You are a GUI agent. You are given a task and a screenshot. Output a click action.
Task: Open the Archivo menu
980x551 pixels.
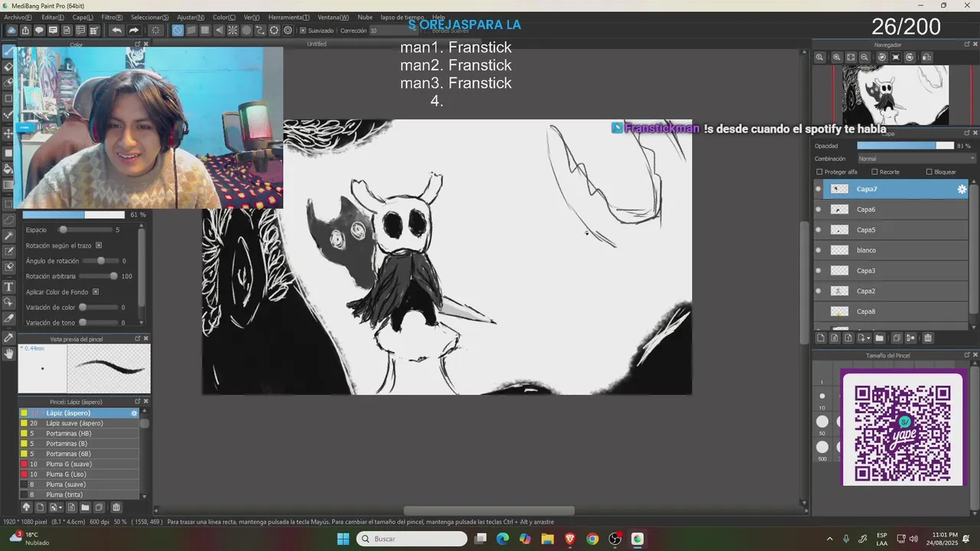18,17
